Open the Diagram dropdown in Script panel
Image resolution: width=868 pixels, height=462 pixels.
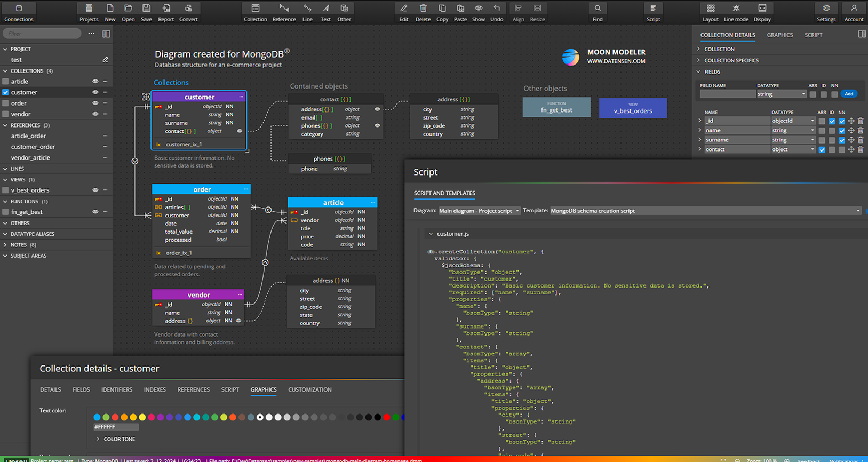click(479, 211)
